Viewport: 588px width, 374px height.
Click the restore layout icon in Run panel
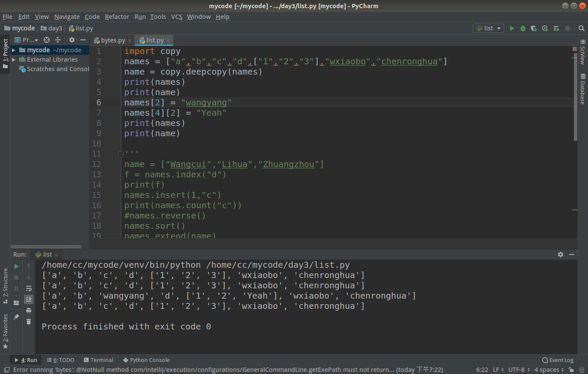(x=16, y=303)
